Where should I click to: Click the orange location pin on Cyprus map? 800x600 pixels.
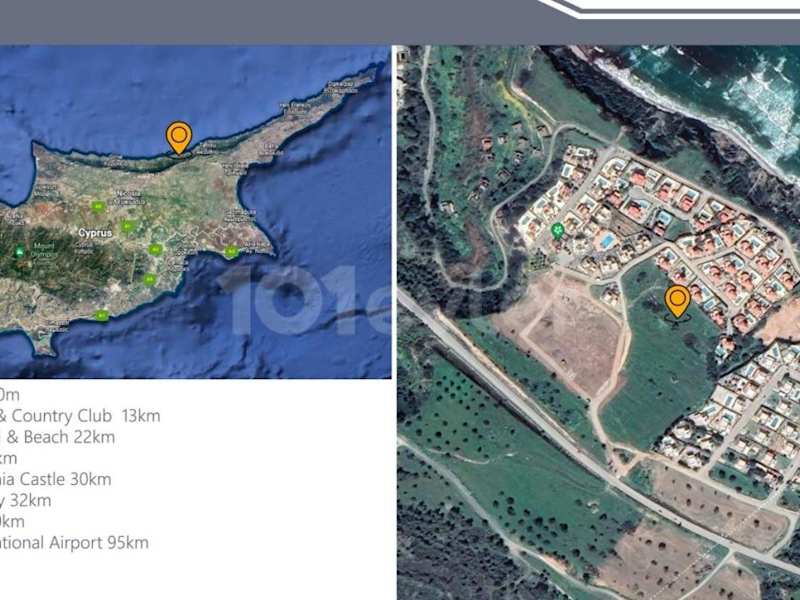[x=179, y=137]
